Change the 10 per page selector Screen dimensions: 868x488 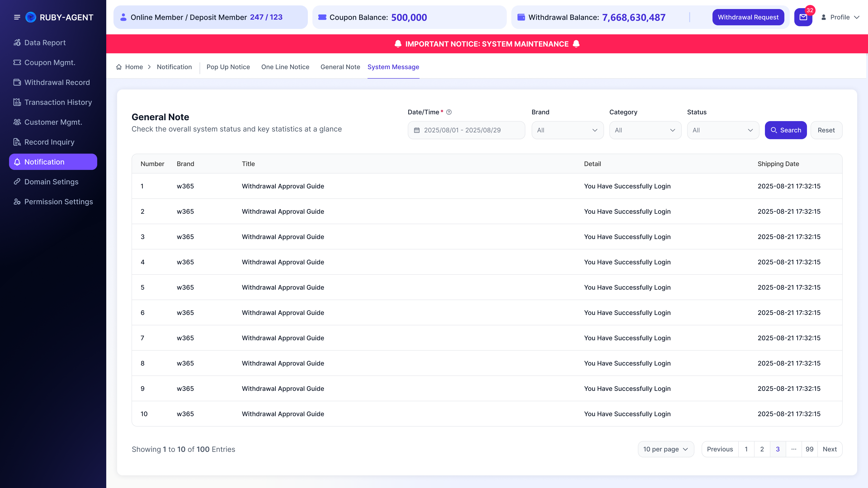pos(666,449)
